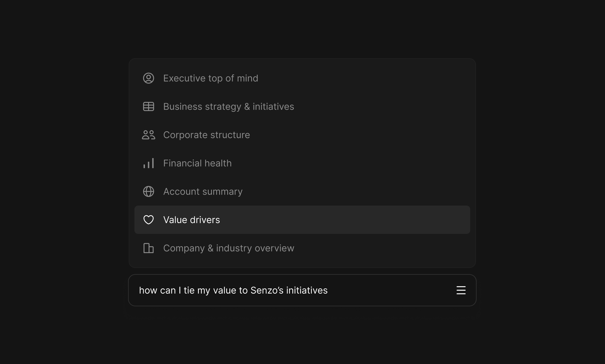Select the highlighted Value drivers label
Viewport: 605px width, 364px height.
(x=191, y=220)
